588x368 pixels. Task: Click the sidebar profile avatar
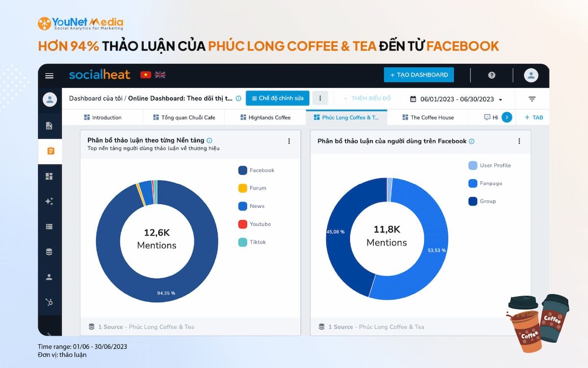click(x=49, y=100)
